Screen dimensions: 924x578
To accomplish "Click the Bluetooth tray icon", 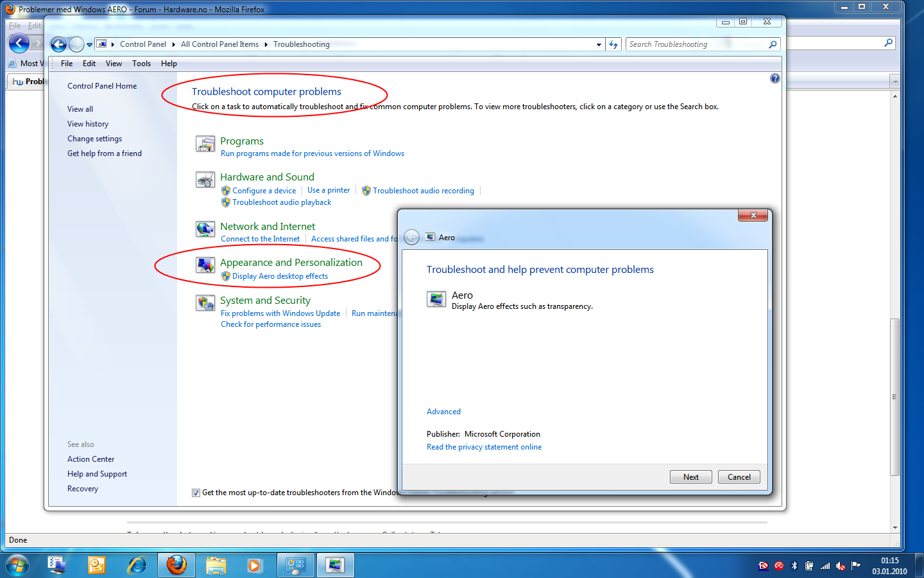I will (x=794, y=565).
